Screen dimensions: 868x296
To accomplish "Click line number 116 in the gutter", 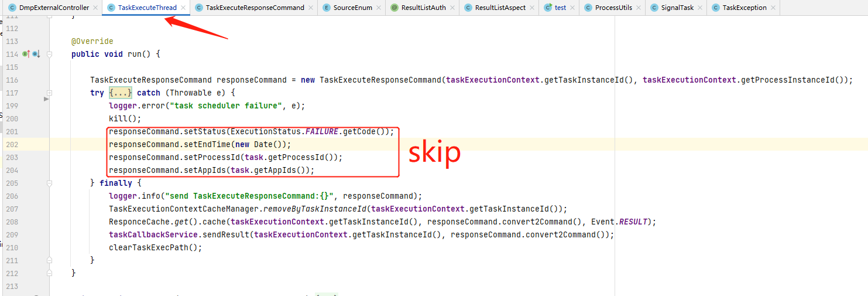I will pos(12,80).
